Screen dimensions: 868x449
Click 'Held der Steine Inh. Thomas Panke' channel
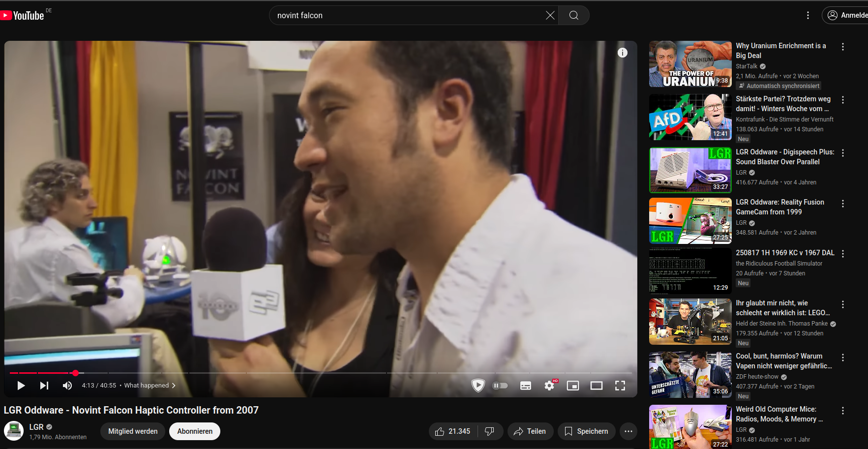coord(782,324)
